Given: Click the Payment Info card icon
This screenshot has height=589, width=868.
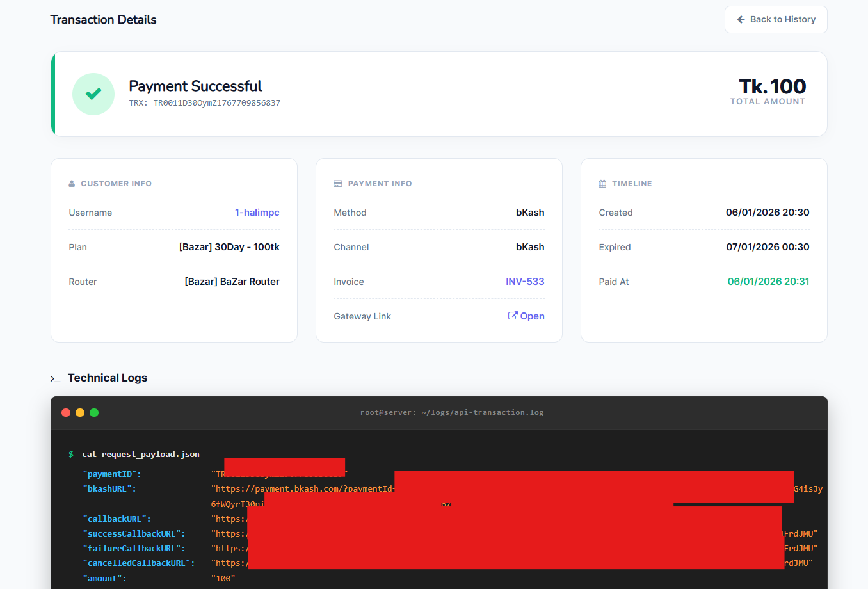Looking at the screenshot, I should 338,184.
